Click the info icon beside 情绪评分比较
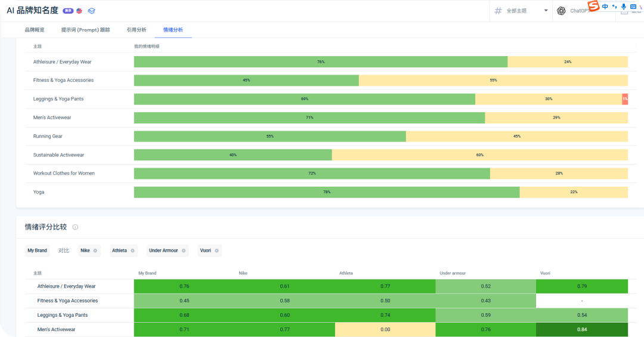This screenshot has height=337, width=644. point(75,227)
